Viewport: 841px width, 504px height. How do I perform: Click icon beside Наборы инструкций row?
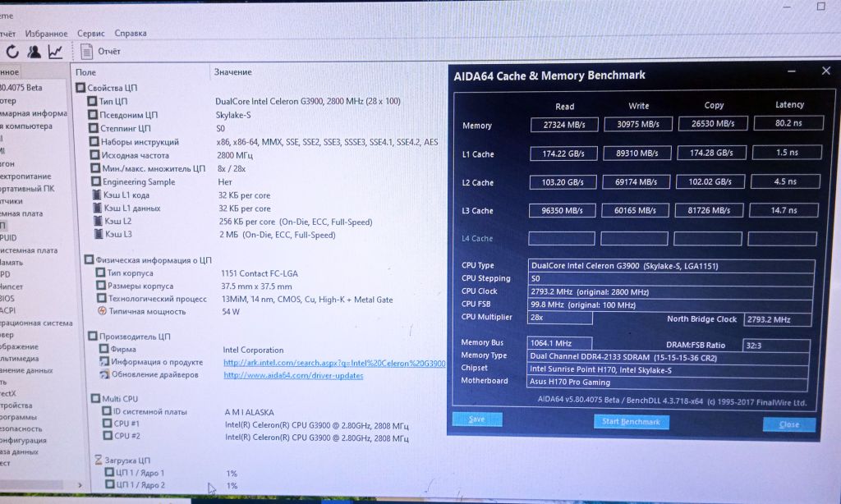tap(94, 141)
